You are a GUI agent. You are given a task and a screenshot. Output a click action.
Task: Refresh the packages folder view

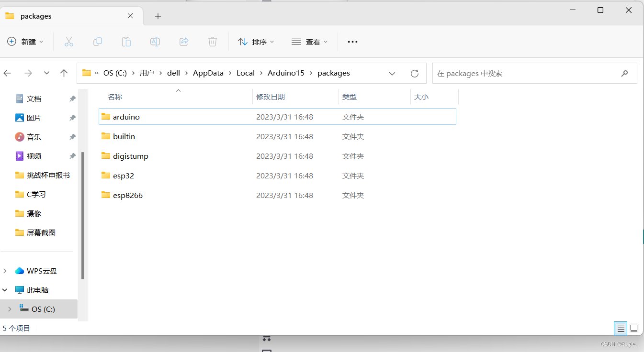click(415, 73)
